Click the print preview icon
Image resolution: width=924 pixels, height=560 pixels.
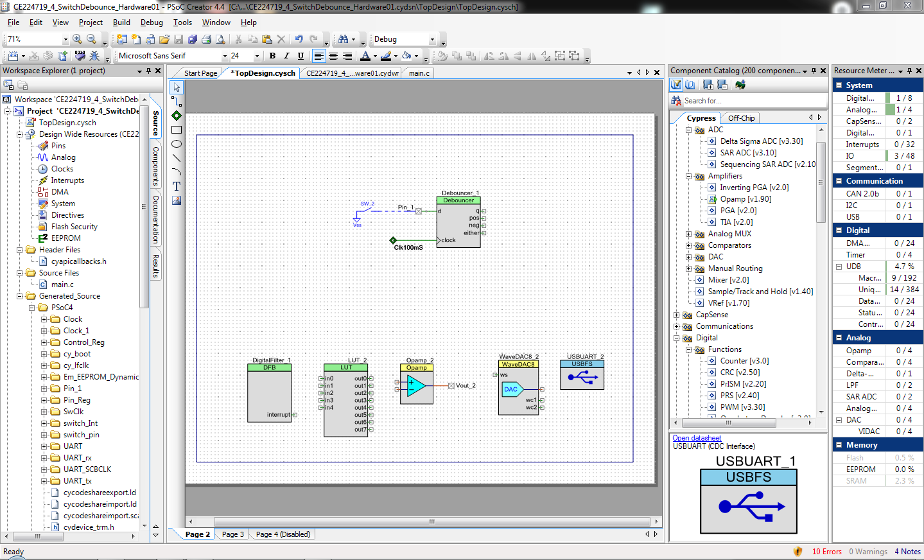point(220,39)
